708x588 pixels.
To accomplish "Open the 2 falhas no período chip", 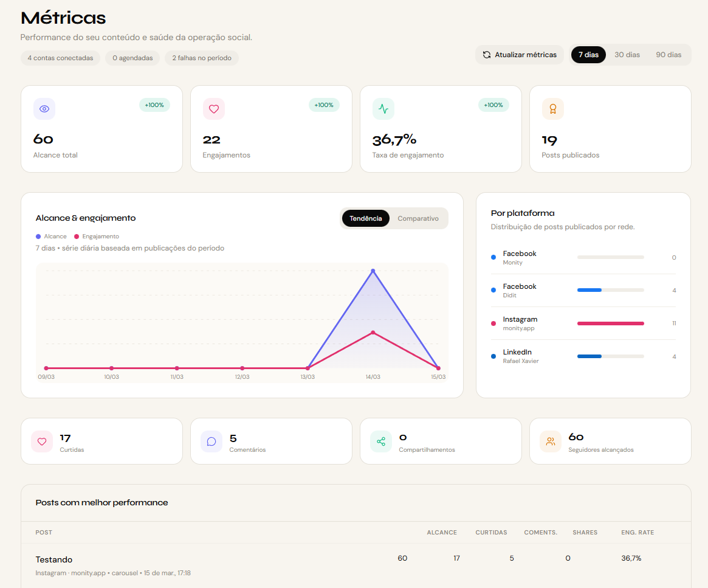I will pyautogui.click(x=202, y=58).
